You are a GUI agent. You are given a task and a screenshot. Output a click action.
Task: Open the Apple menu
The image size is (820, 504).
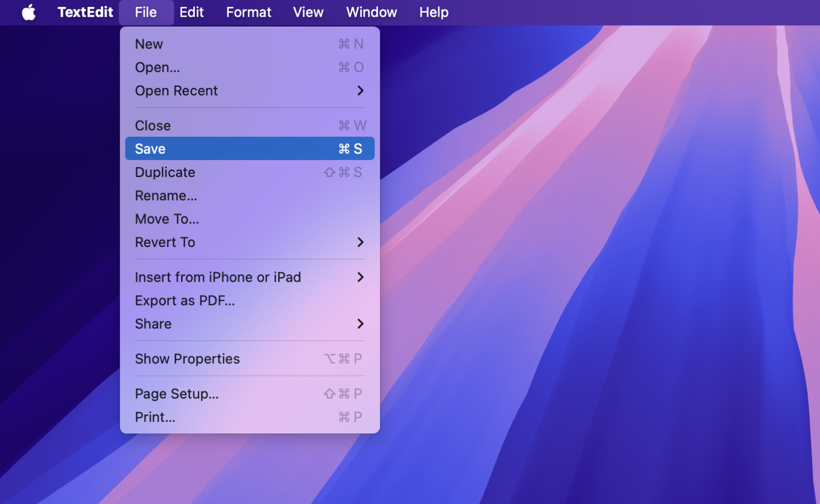pos(29,12)
